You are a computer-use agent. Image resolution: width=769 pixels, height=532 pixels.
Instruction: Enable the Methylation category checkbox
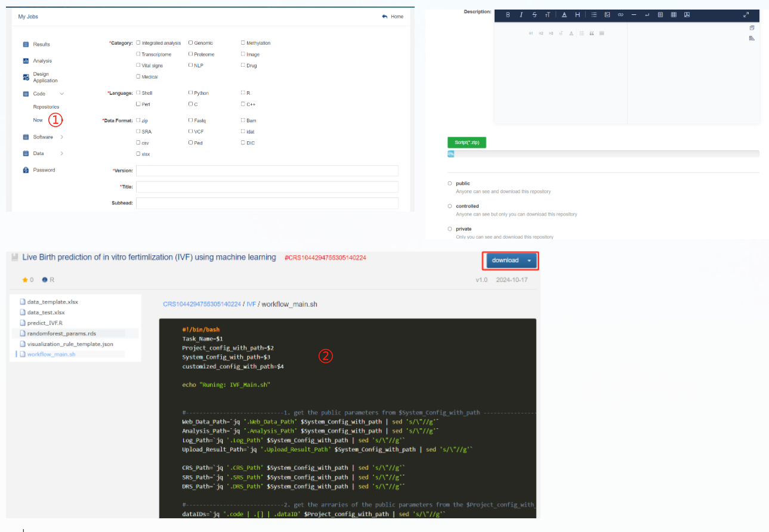[x=243, y=43]
